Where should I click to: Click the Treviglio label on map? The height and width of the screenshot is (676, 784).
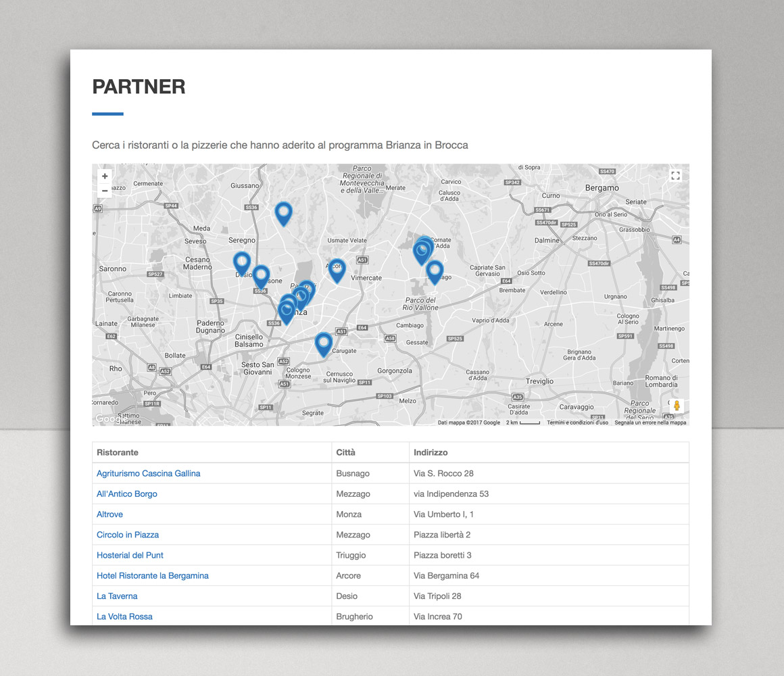[x=539, y=381]
